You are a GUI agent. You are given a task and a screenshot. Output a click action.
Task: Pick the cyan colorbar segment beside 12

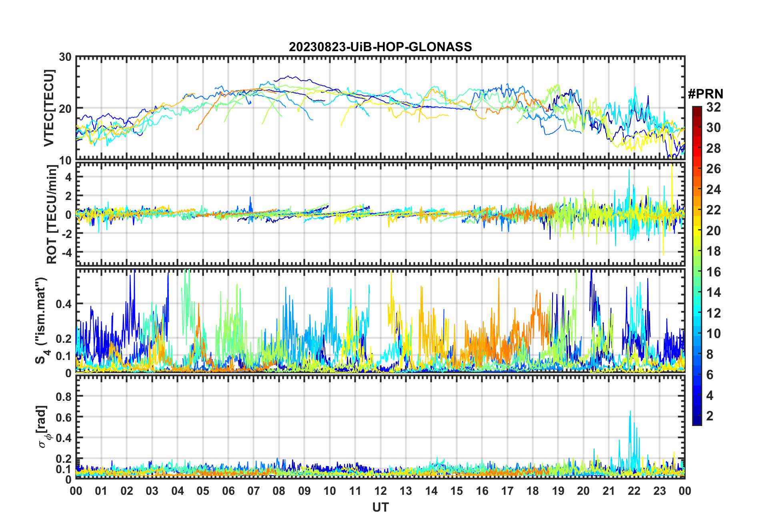pyautogui.click(x=697, y=313)
